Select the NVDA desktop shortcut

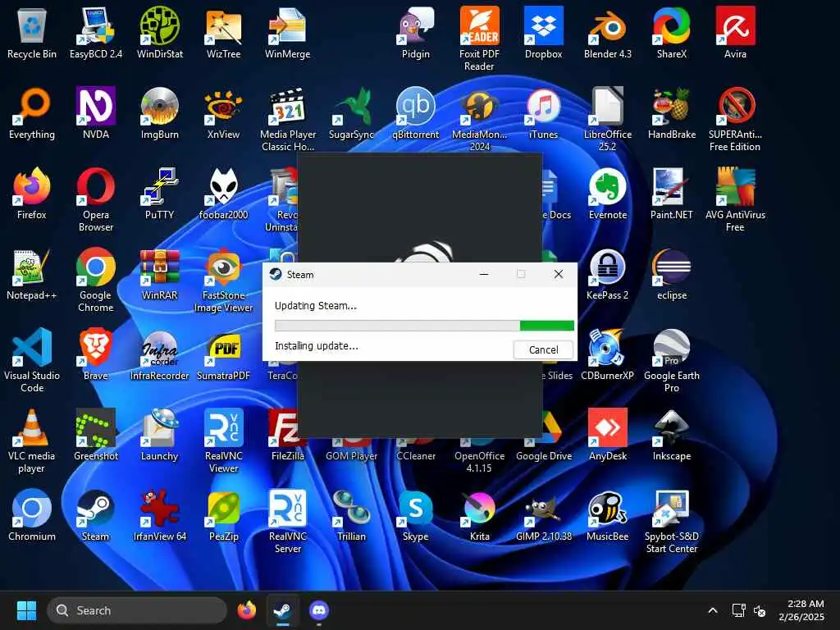96,112
